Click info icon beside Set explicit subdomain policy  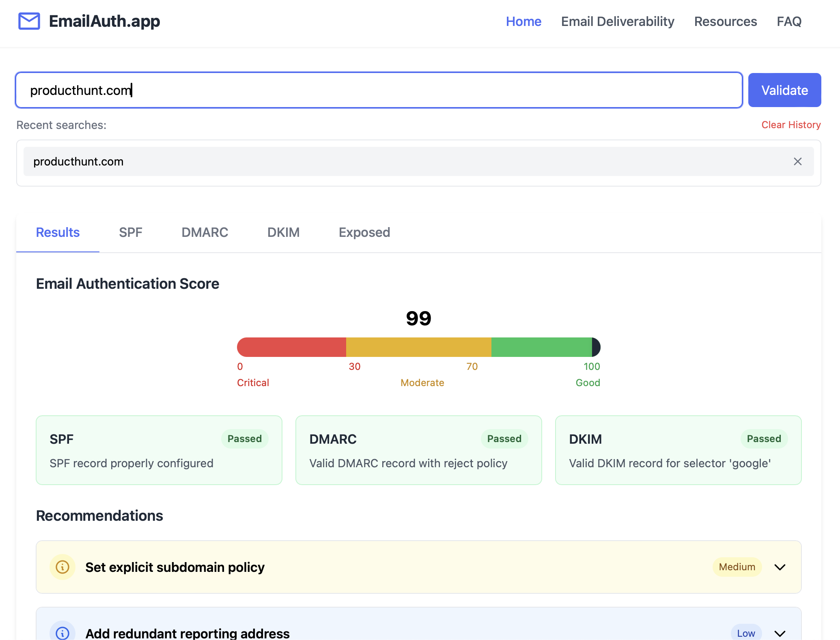[62, 567]
